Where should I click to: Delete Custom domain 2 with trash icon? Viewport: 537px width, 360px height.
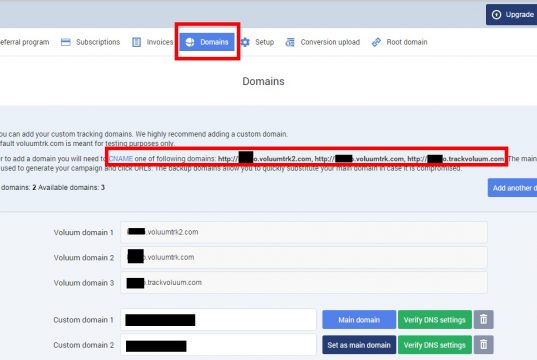click(x=484, y=345)
